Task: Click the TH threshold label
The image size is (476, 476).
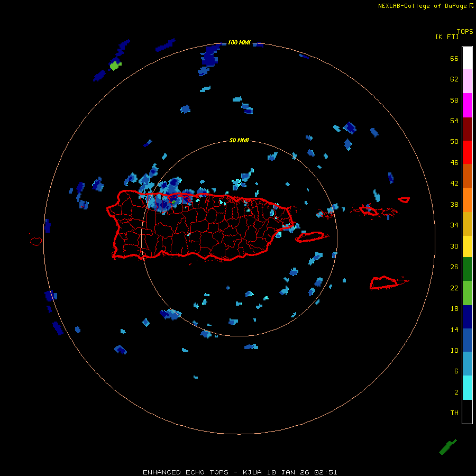Action: [454, 413]
